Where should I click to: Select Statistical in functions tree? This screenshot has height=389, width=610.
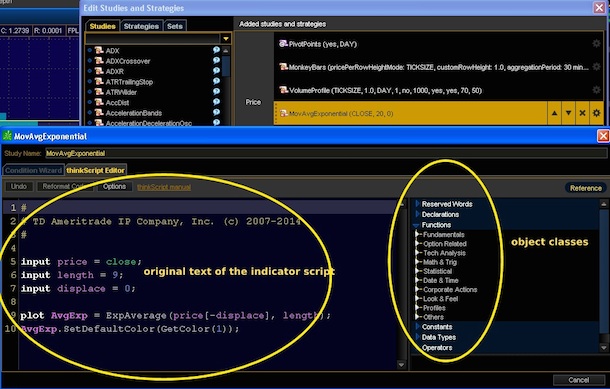(x=437, y=271)
